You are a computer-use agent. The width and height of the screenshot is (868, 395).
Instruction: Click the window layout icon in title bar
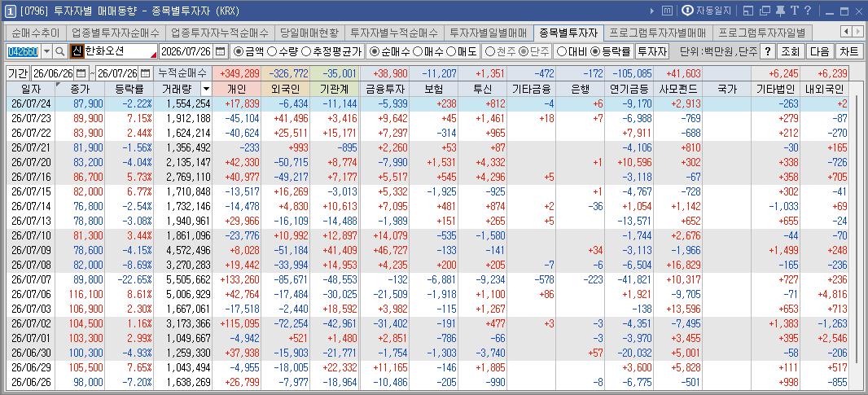pos(748,11)
